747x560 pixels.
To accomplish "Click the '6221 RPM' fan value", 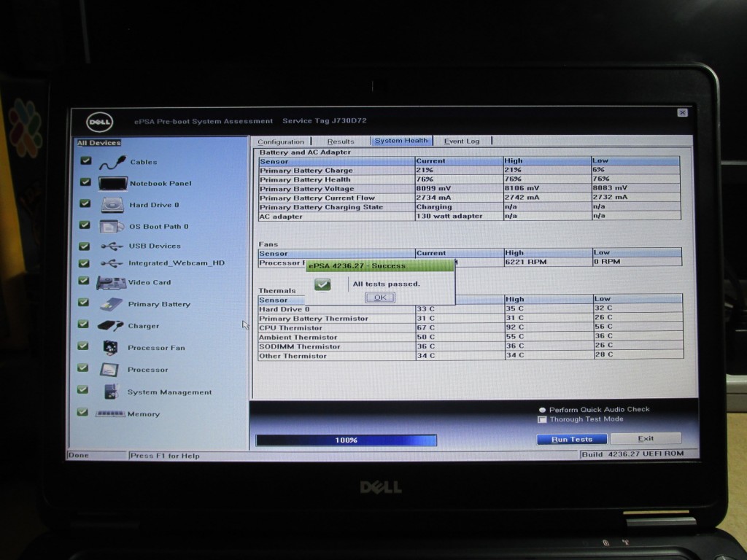I will 525,262.
